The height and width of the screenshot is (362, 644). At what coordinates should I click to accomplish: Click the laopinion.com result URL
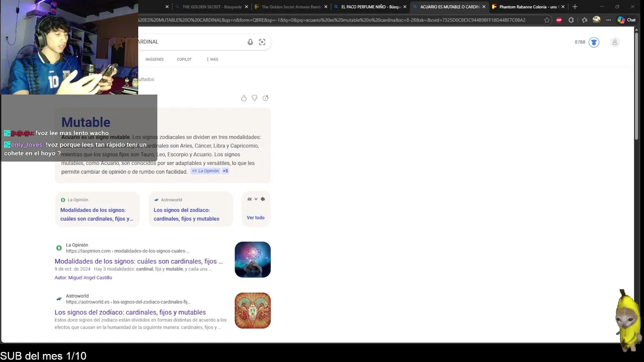point(127,251)
